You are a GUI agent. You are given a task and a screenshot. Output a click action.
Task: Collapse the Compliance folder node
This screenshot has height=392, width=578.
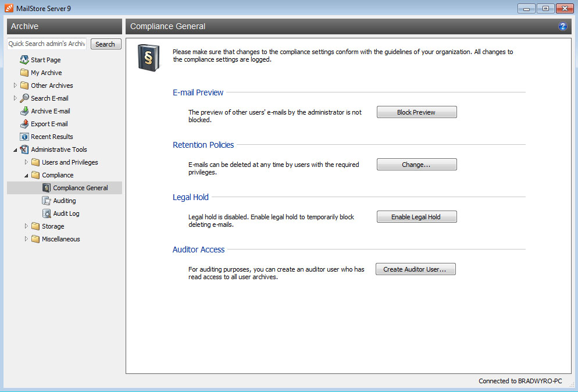(27, 175)
